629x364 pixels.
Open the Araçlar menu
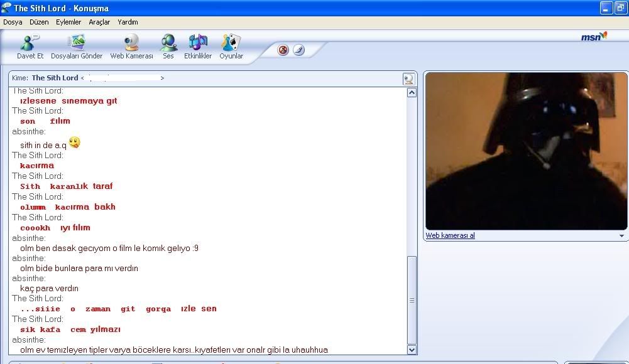[x=99, y=22]
